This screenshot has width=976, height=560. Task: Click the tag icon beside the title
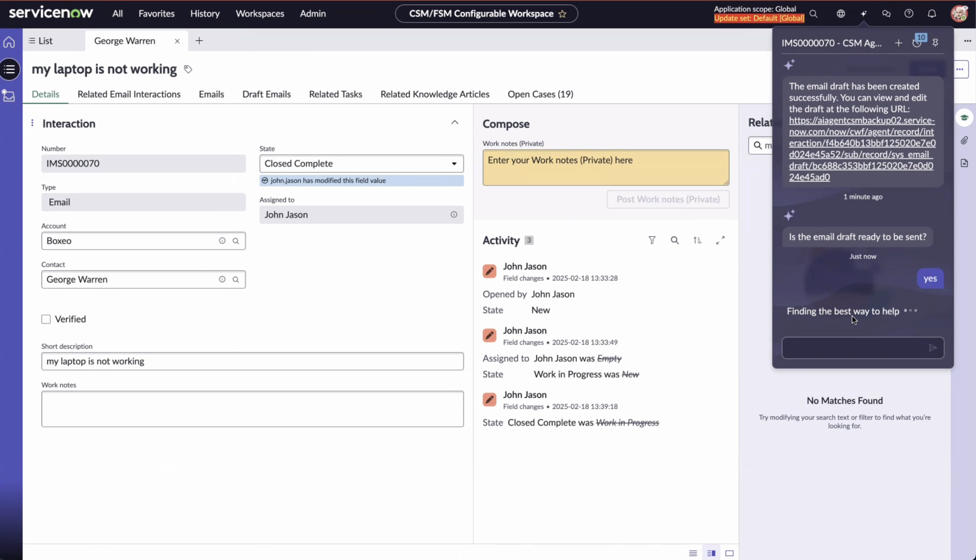pyautogui.click(x=188, y=69)
